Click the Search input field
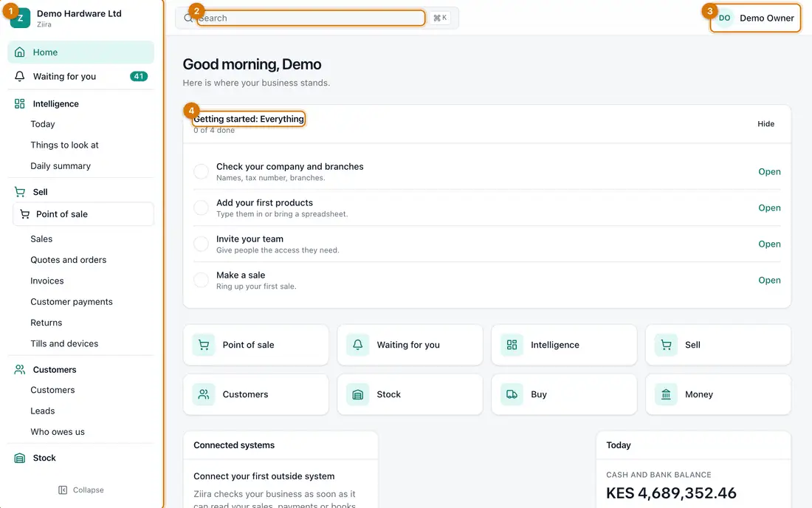 coord(312,18)
